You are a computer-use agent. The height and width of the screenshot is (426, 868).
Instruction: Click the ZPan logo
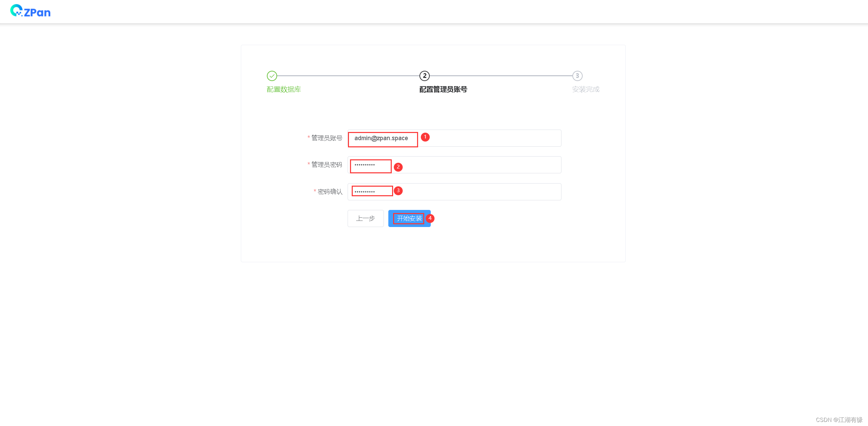30,11
